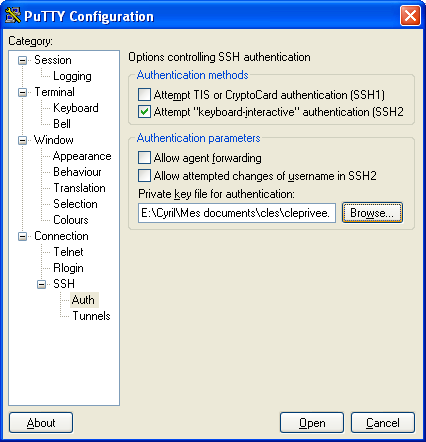Uncheck keyboard-interactive authentication option
Screen dimensions: 426x442
coord(144,112)
